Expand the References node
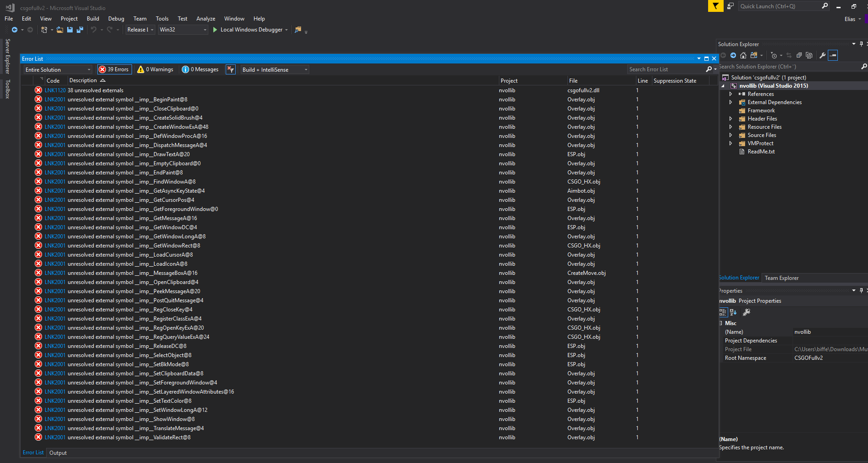Viewport: 868px width, 463px height. 730,94
